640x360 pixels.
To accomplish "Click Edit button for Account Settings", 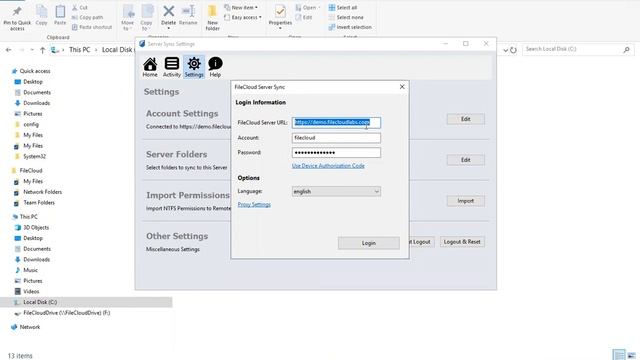I will point(466,119).
